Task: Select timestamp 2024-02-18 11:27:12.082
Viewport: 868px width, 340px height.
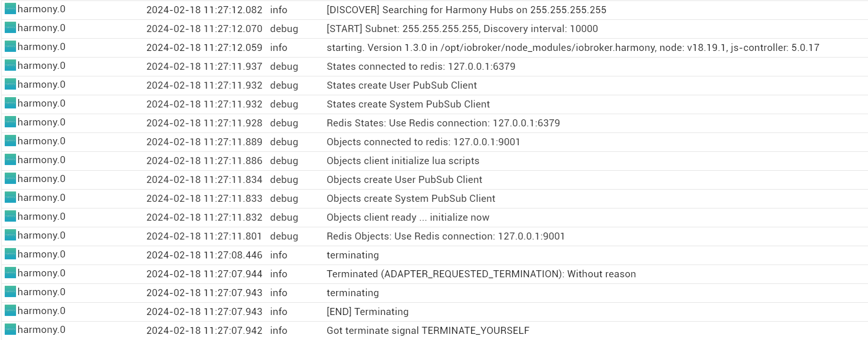Action: [204, 10]
